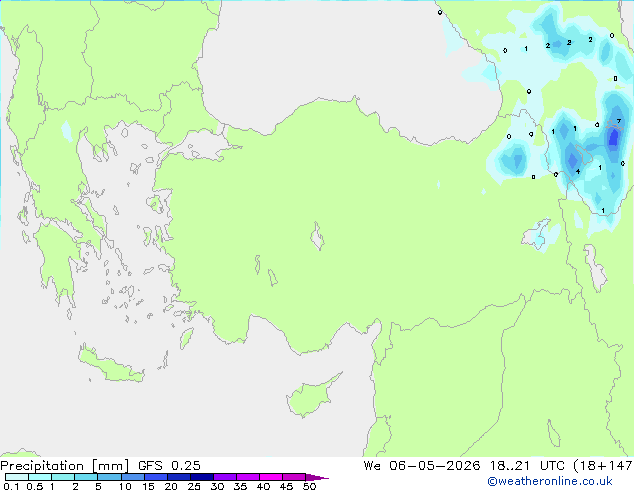The height and width of the screenshot is (490, 634).
Task: Click the island of Cyprus on the map
Action: 313,396
